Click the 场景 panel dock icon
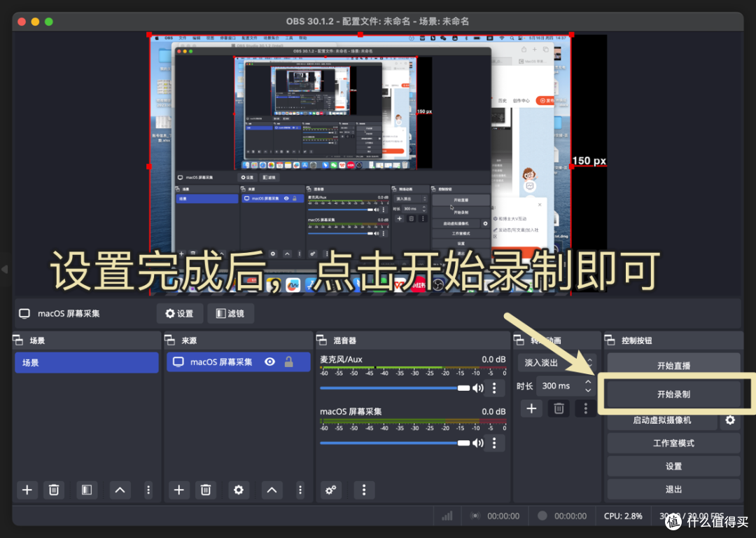Screen dimensions: 756x538 17,340
